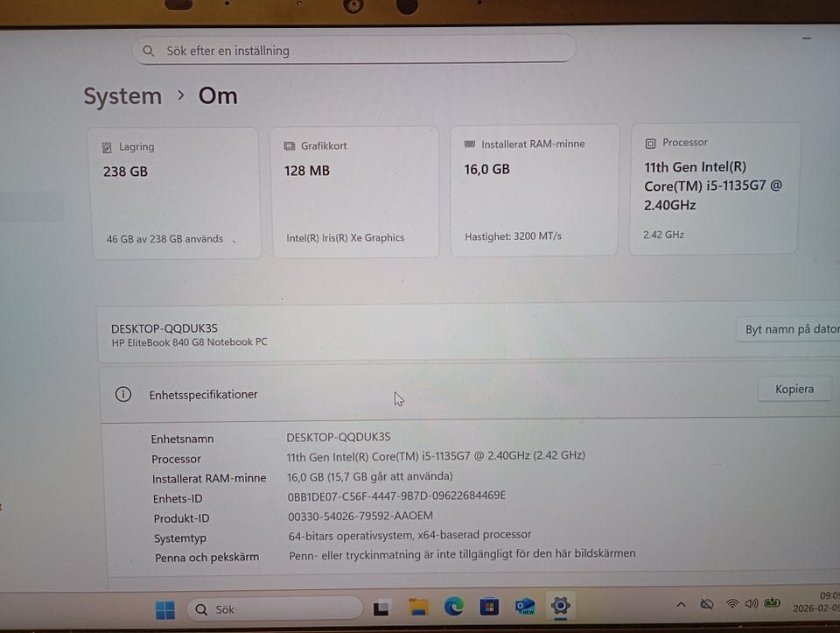The image size is (840, 633).
Task: Go back to System breadcrumb
Action: click(x=122, y=96)
